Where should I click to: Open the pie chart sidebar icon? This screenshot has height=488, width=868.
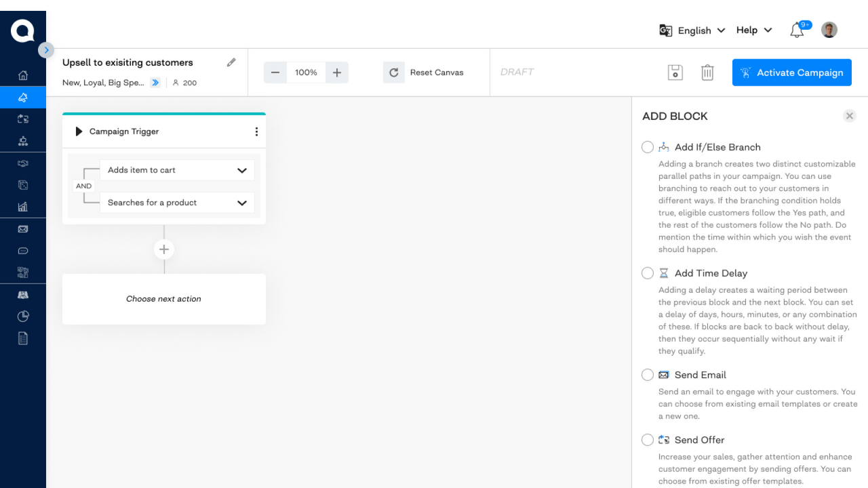click(x=23, y=316)
